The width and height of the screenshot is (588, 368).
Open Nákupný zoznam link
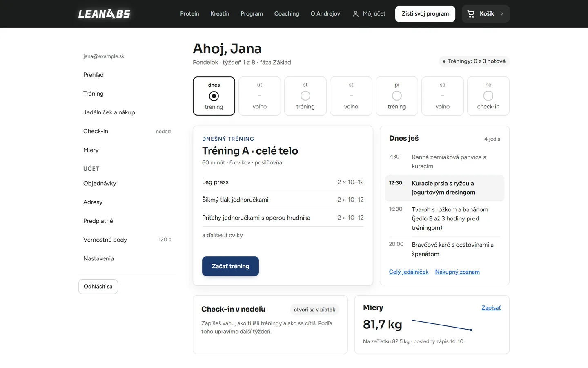click(x=457, y=272)
